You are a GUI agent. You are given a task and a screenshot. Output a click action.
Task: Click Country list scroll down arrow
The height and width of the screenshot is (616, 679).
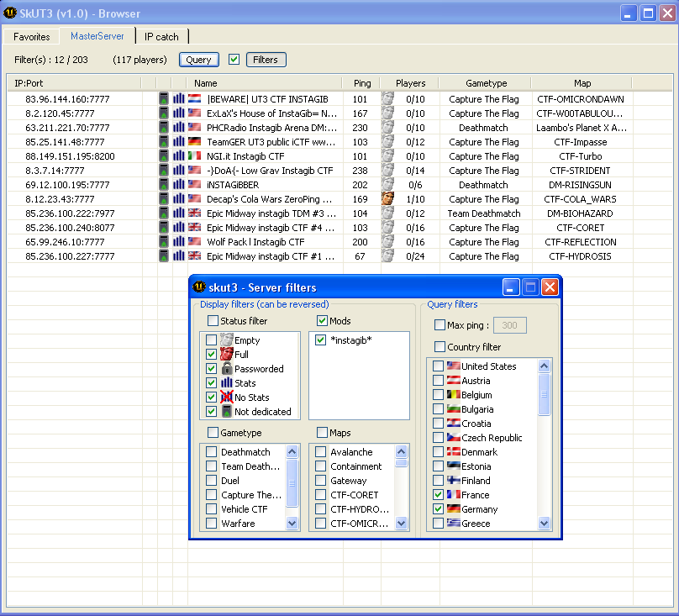pyautogui.click(x=545, y=523)
